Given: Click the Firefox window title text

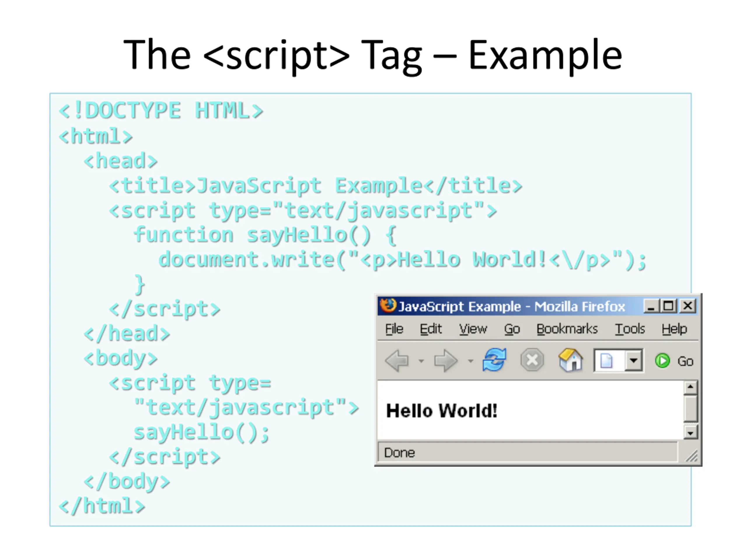Looking at the screenshot, I should (x=512, y=306).
